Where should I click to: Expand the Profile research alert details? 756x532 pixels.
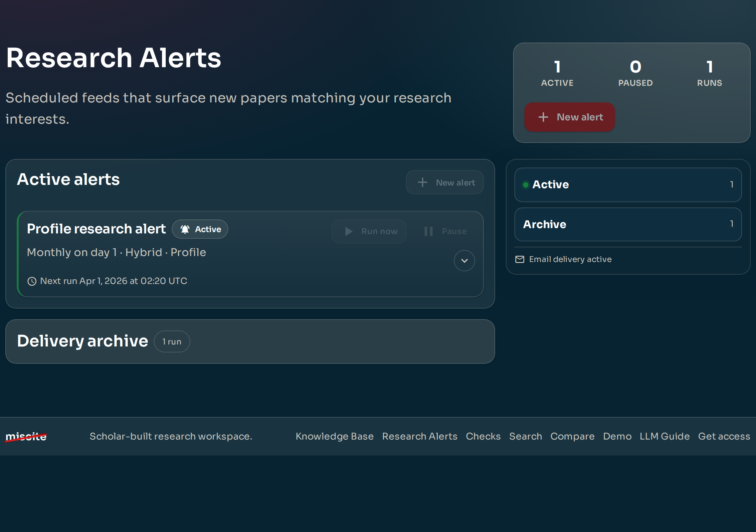(x=465, y=261)
